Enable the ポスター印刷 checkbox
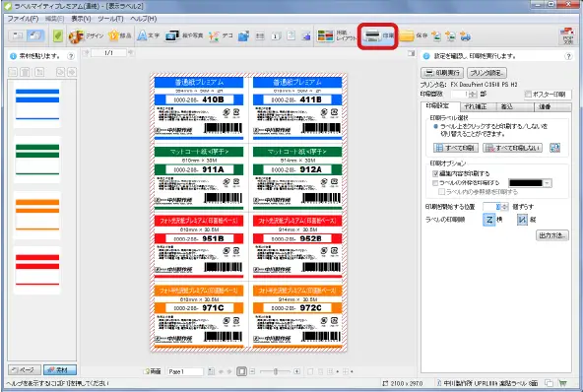Screen dimensions: 583x392 click(x=528, y=95)
